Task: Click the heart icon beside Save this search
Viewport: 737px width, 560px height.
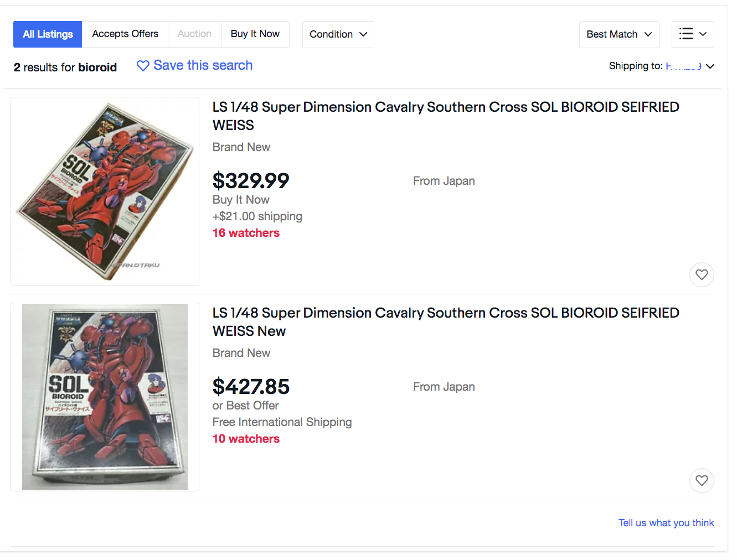Action: point(143,66)
